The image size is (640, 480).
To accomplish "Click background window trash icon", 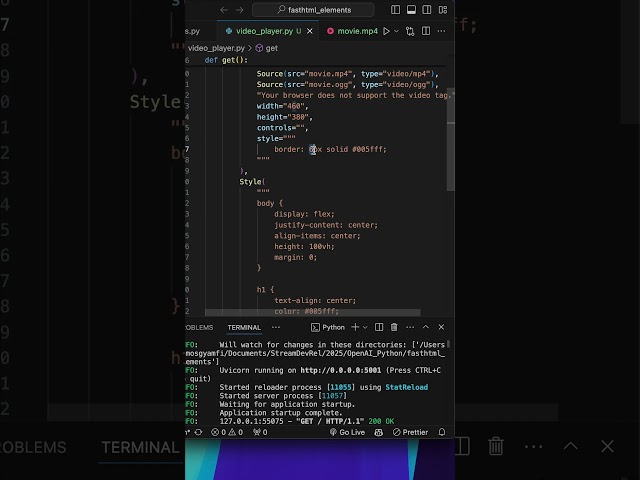I will pos(496,446).
